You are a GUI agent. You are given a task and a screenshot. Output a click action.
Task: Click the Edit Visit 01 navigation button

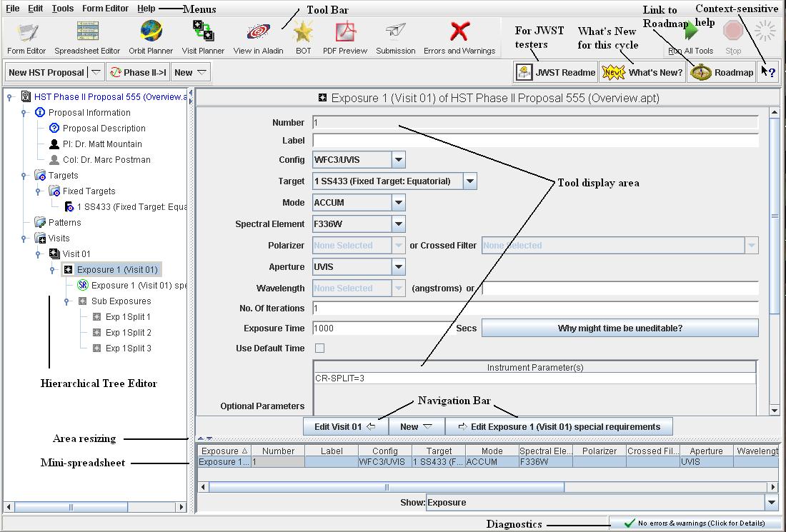[x=347, y=425]
